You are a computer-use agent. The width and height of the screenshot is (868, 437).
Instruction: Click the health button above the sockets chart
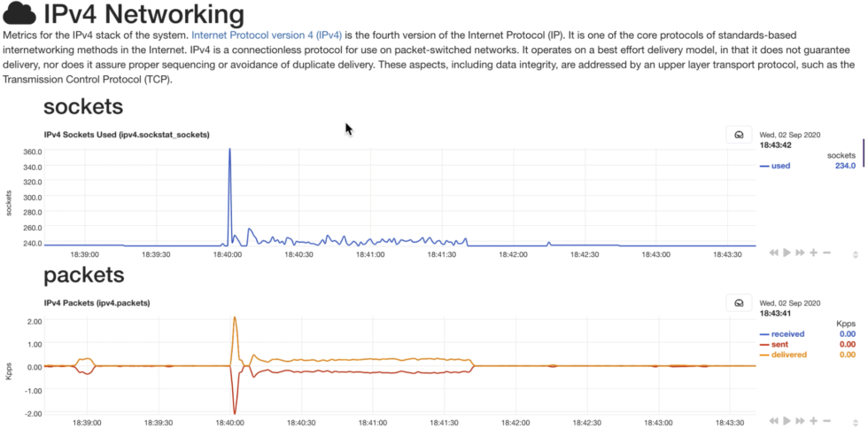point(739,135)
